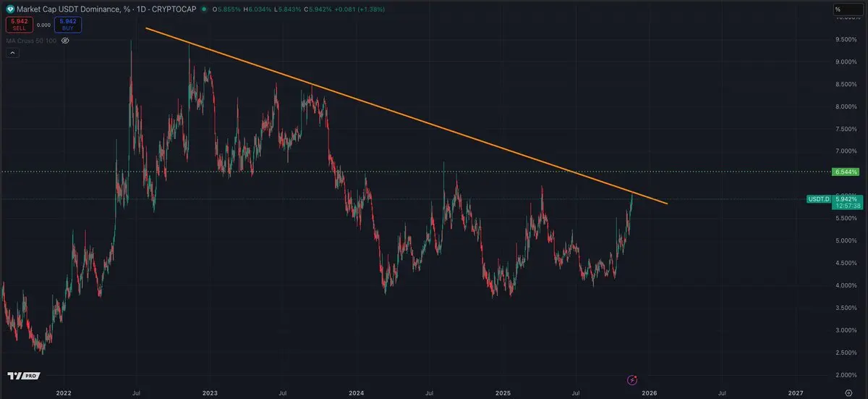Click the 3.000% price scale label
Image resolution: width=868 pixels, height=399 pixels.
pyautogui.click(x=847, y=330)
